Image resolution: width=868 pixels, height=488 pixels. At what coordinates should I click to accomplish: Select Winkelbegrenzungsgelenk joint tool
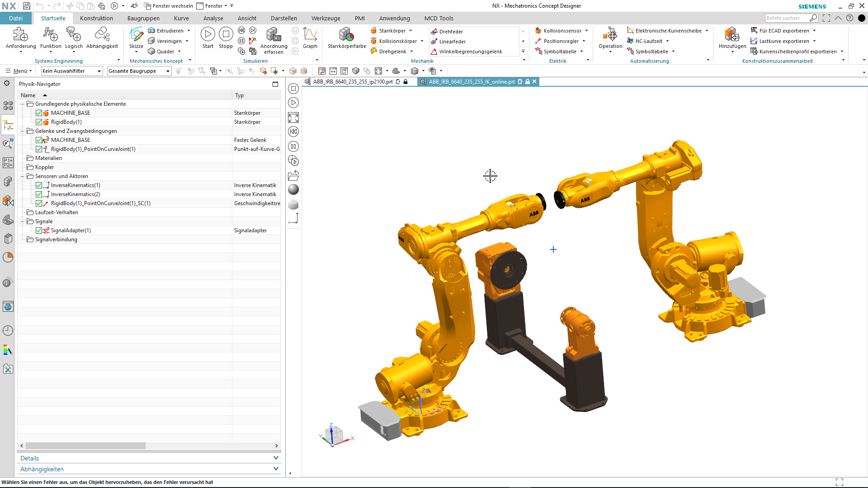(x=471, y=52)
